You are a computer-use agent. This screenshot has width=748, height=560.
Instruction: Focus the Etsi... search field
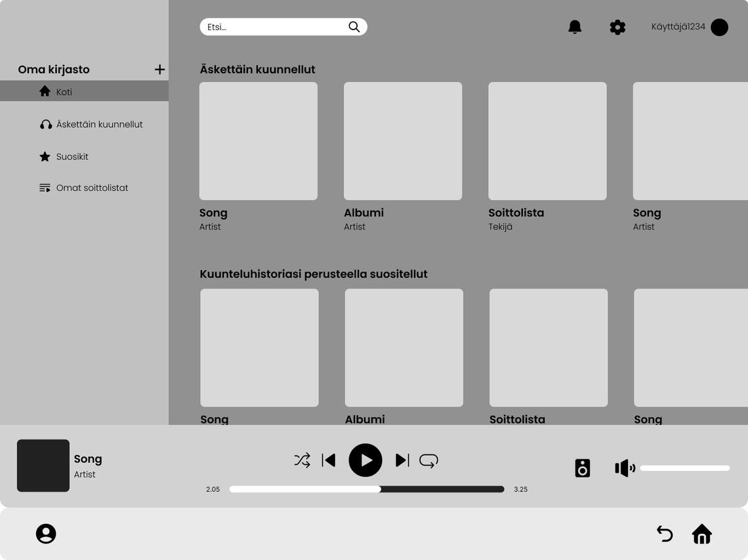(x=283, y=27)
